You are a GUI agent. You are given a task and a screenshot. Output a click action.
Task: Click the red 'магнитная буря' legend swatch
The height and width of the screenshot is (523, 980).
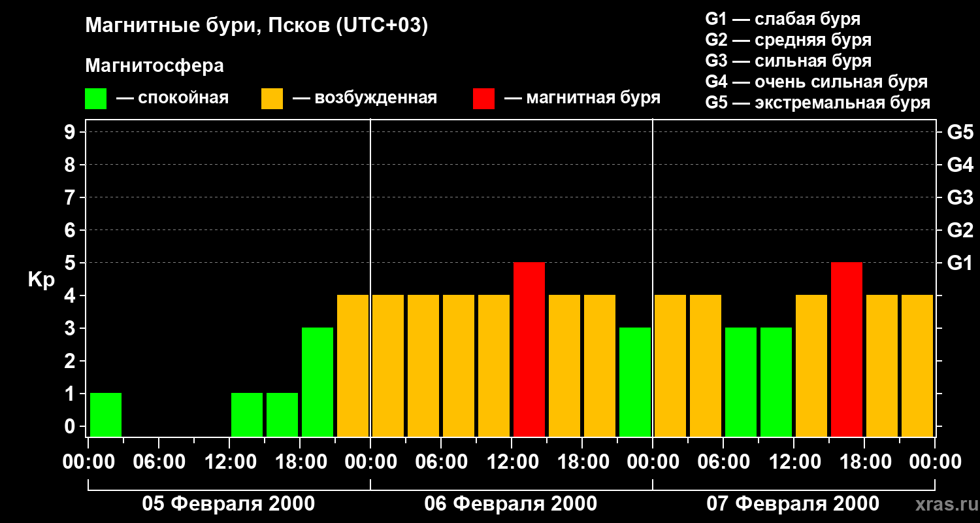483,99
